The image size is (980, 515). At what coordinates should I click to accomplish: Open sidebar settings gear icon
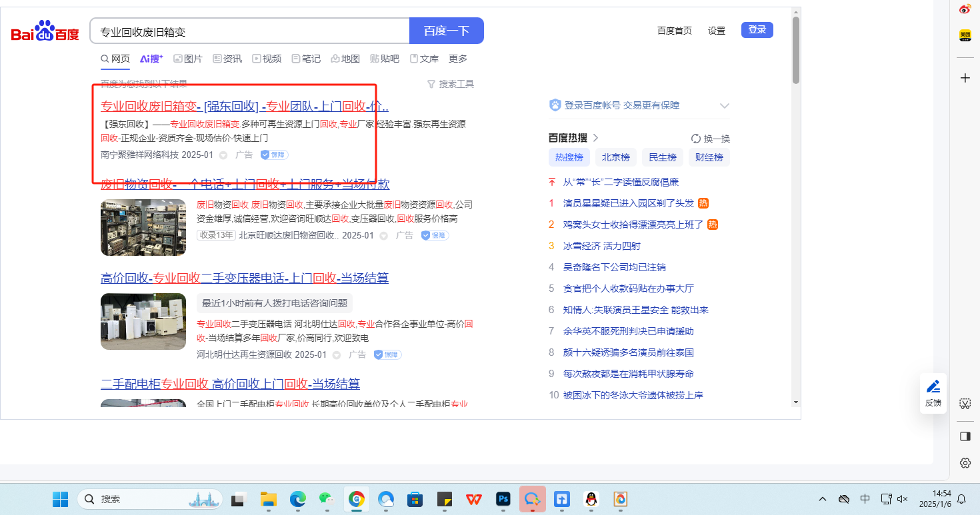pos(965,462)
